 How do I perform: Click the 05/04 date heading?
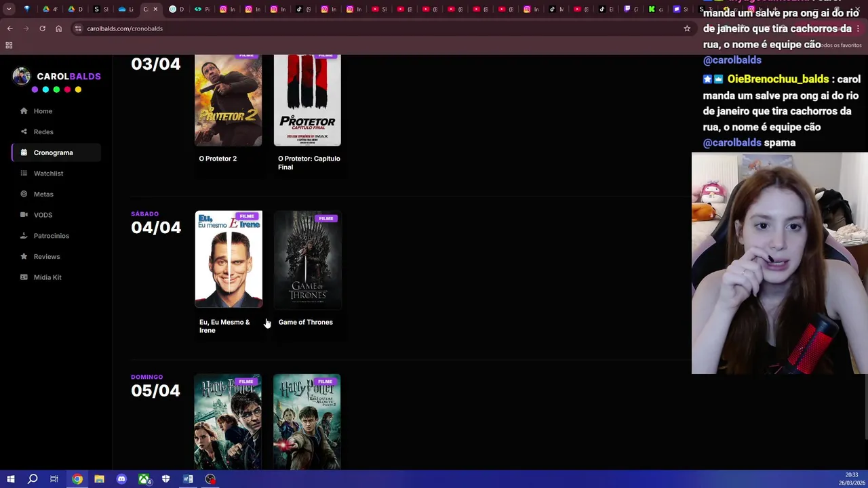(x=156, y=391)
